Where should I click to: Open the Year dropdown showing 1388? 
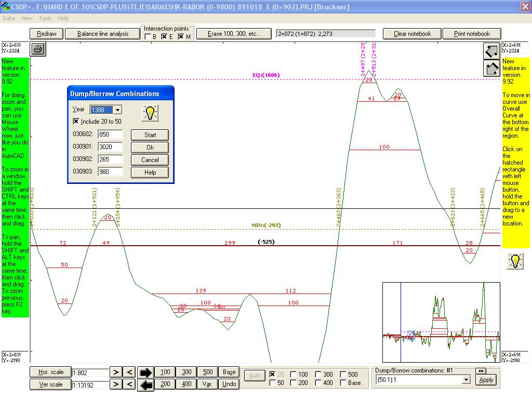tap(117, 110)
